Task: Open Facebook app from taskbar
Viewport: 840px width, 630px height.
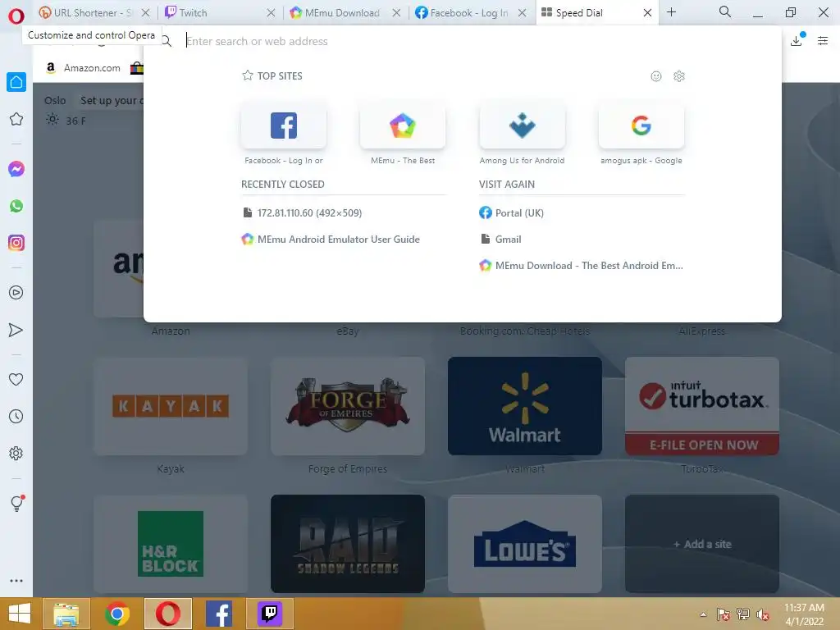Action: 218,614
